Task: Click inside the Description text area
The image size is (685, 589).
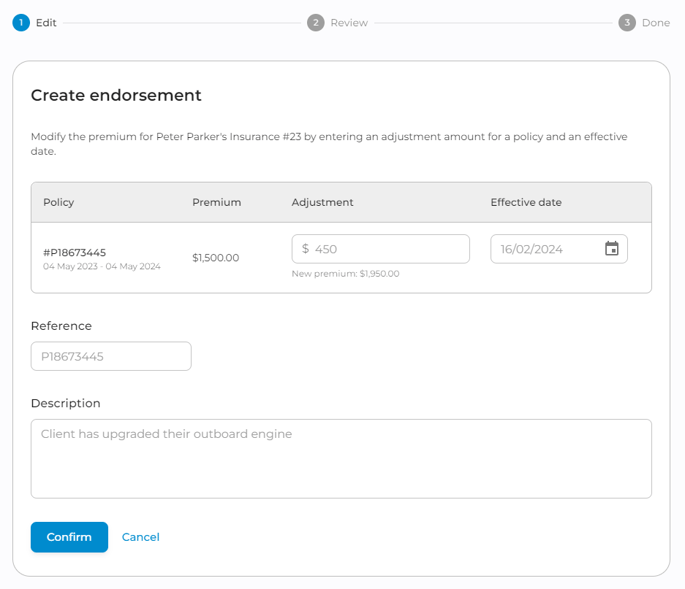Action: 341,458
